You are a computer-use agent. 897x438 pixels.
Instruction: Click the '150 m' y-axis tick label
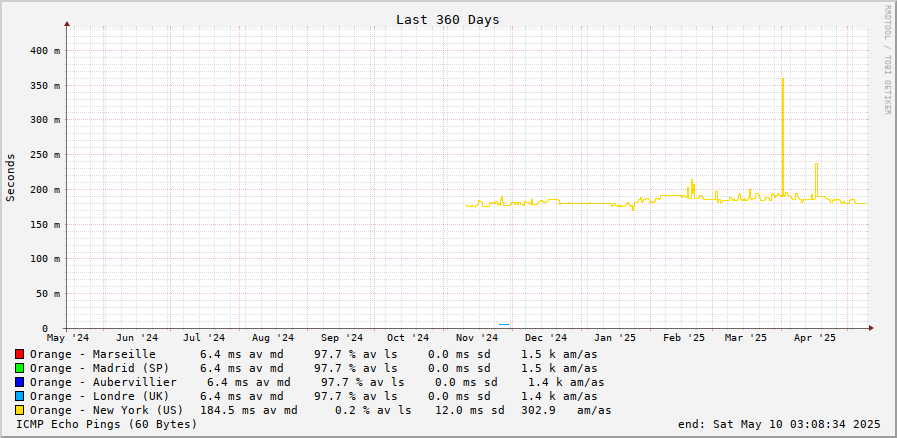tap(43, 224)
